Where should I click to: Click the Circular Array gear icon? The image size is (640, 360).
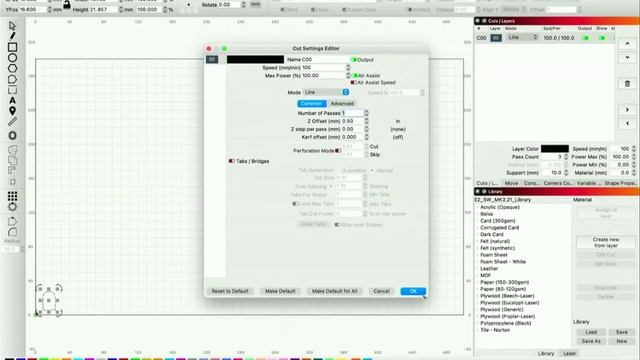point(12,207)
